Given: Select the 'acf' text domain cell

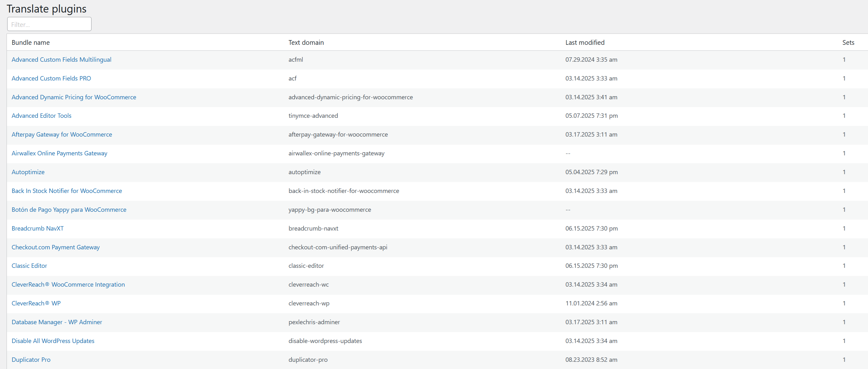Looking at the screenshot, I should point(292,79).
